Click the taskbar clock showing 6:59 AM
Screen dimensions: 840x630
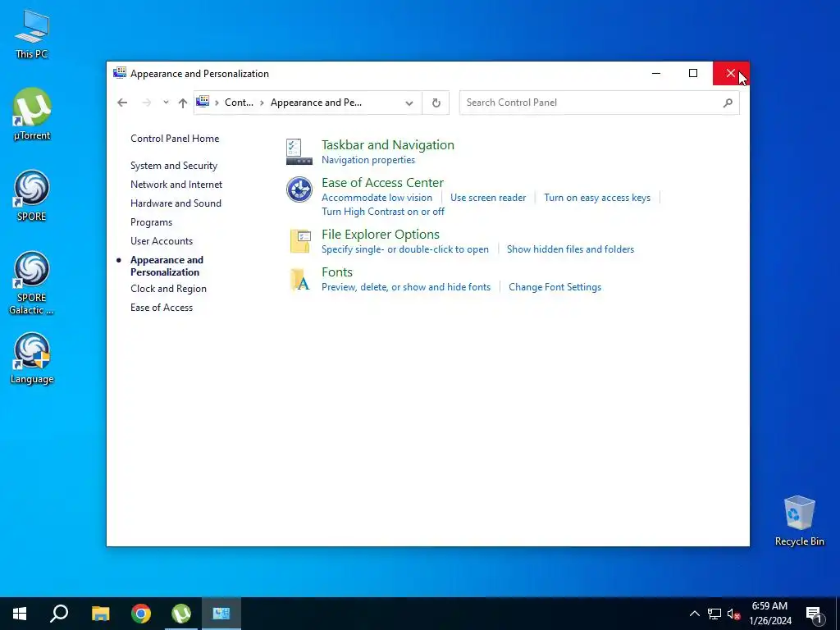tap(769, 614)
